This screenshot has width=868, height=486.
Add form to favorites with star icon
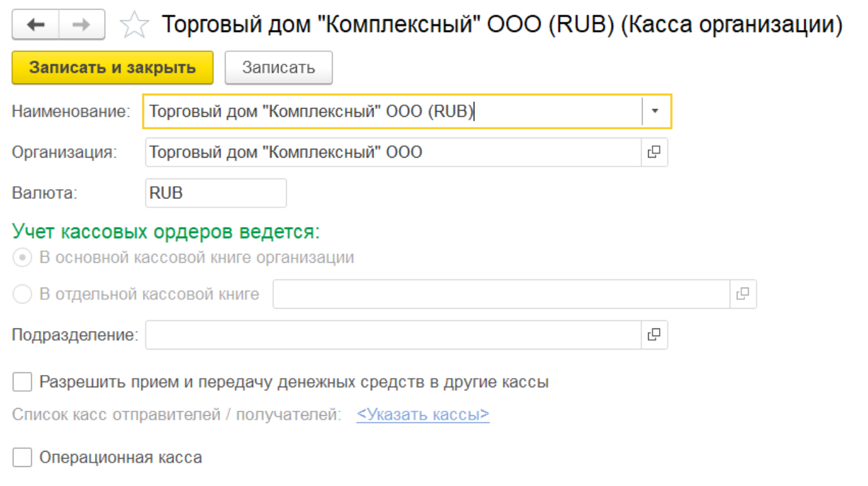pos(134,26)
